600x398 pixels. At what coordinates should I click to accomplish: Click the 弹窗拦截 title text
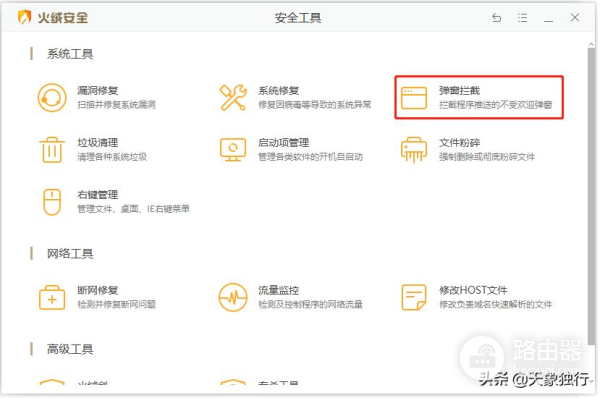tap(459, 91)
